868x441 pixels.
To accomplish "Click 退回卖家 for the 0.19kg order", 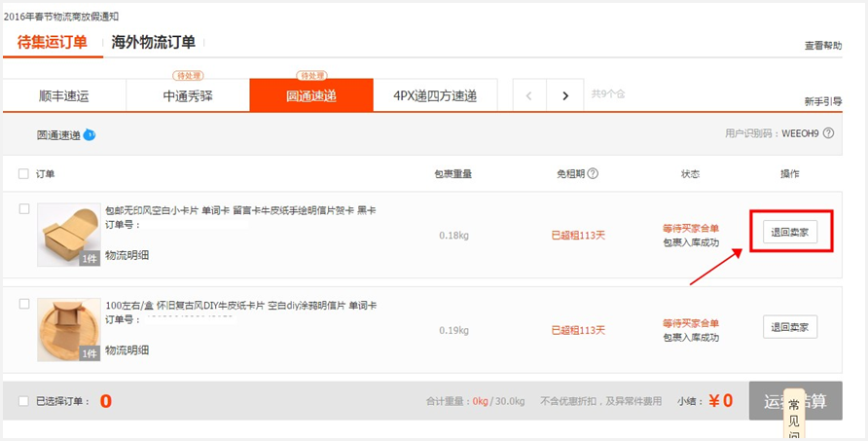I will point(790,327).
